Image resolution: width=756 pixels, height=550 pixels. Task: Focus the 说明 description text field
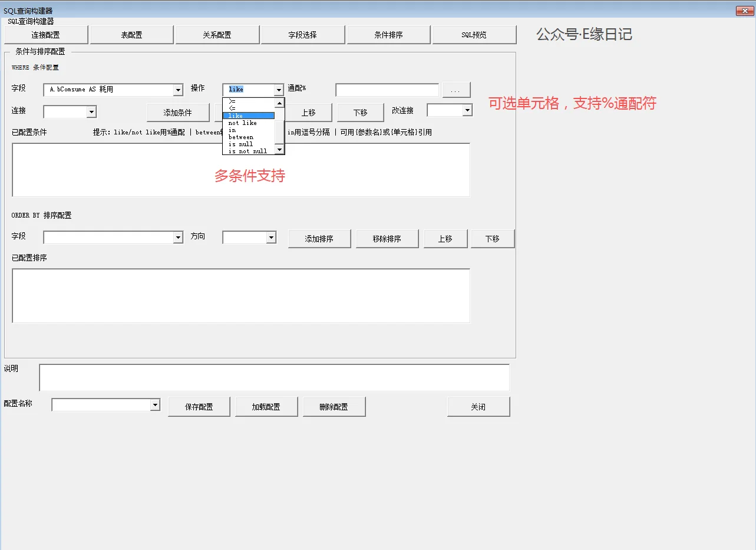(x=275, y=378)
